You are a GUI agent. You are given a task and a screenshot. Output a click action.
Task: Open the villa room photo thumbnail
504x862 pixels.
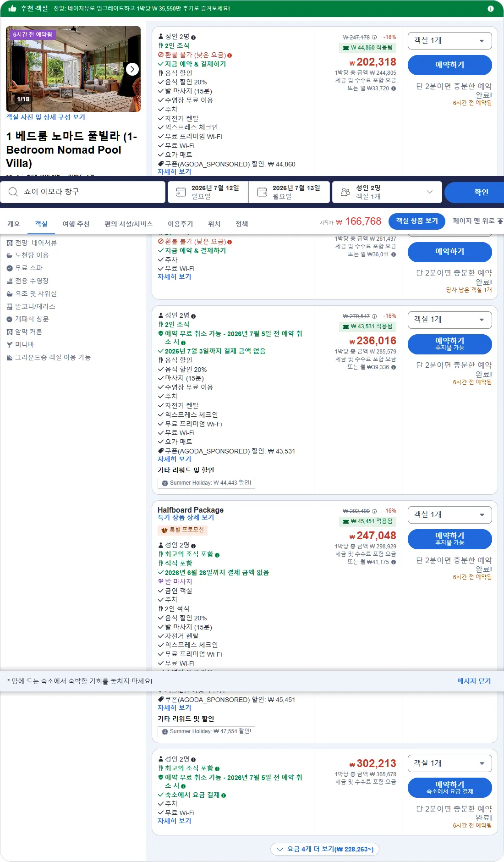click(73, 69)
